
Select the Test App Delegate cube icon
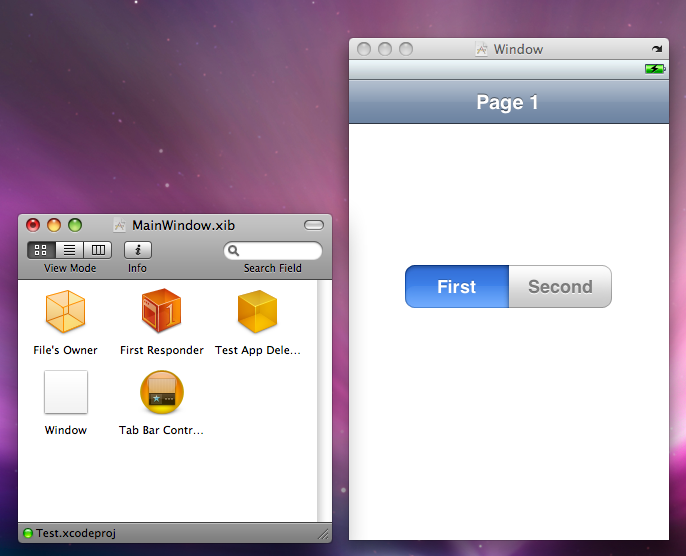pos(257,311)
